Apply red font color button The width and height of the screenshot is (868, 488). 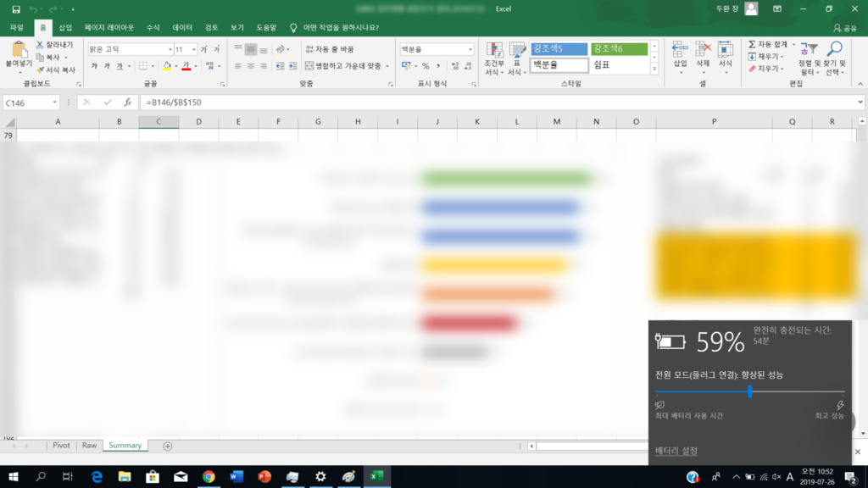[x=186, y=66]
